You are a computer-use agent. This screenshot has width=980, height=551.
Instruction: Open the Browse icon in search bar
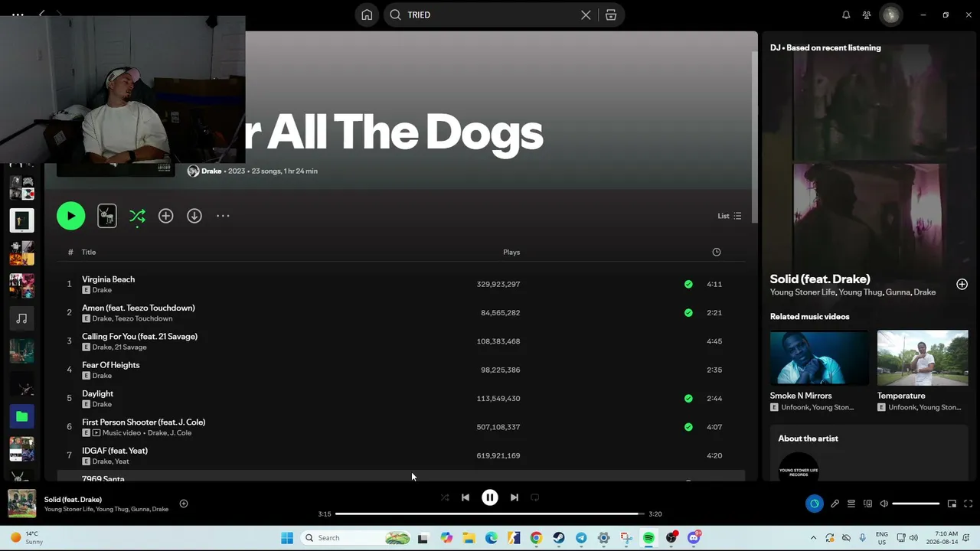pos(611,15)
